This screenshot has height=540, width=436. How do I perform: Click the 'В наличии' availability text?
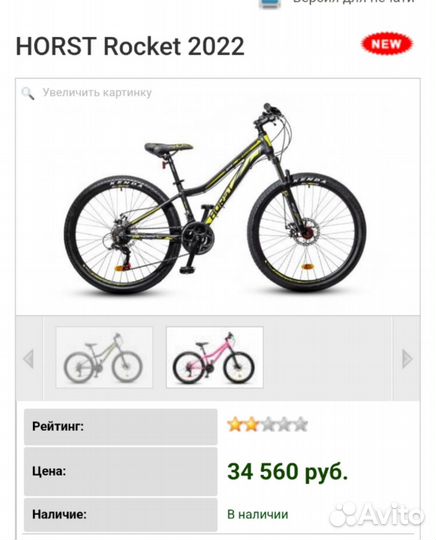point(258,514)
